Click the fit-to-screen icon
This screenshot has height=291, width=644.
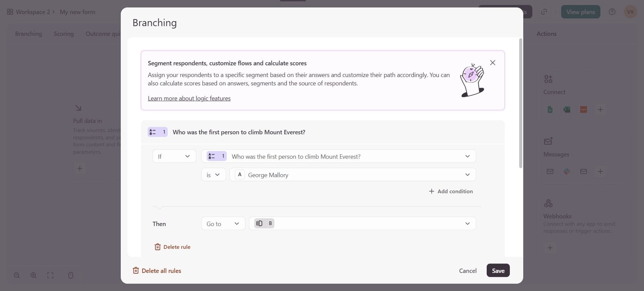point(50,275)
